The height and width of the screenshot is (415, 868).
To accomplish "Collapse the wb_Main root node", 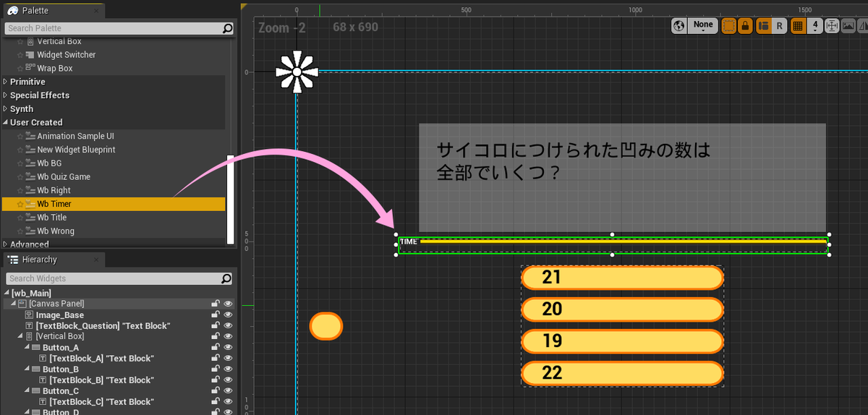I will (x=8, y=294).
